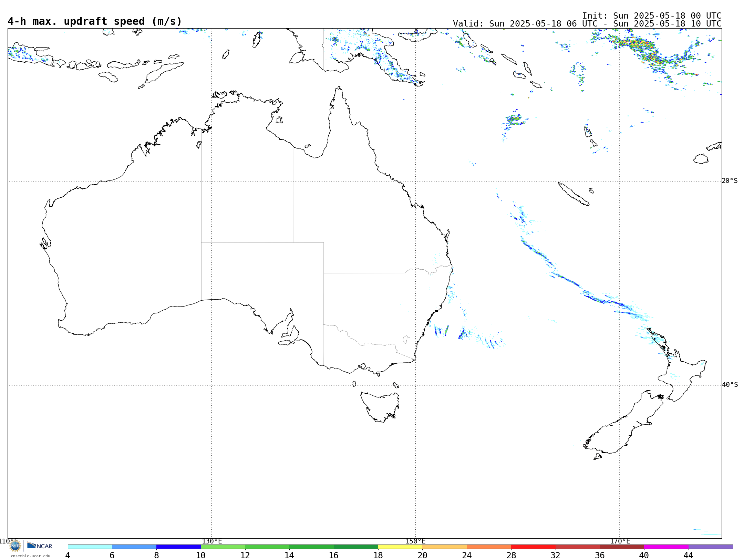Viewport: 744px width, 560px height.
Task: Pick the light cyan 4-6 color swatch
Action: pyautogui.click(x=90, y=547)
